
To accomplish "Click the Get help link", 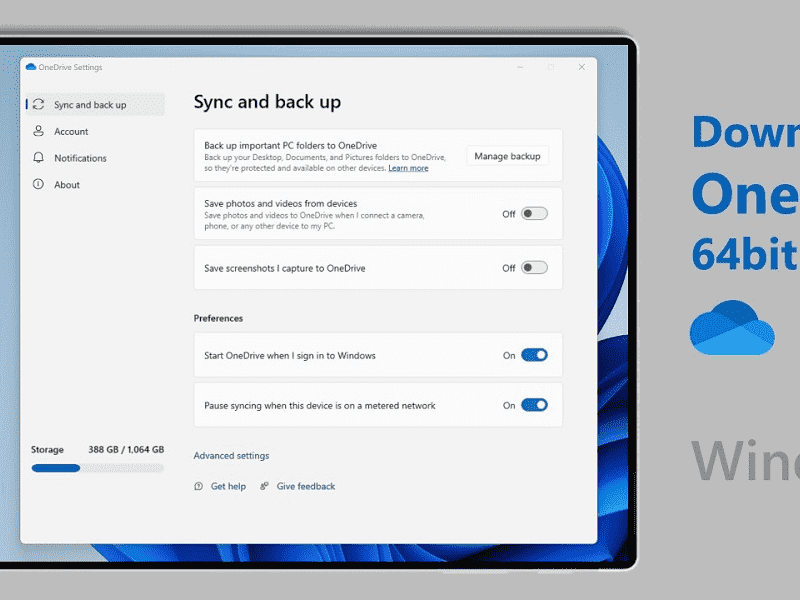I will pos(228,486).
